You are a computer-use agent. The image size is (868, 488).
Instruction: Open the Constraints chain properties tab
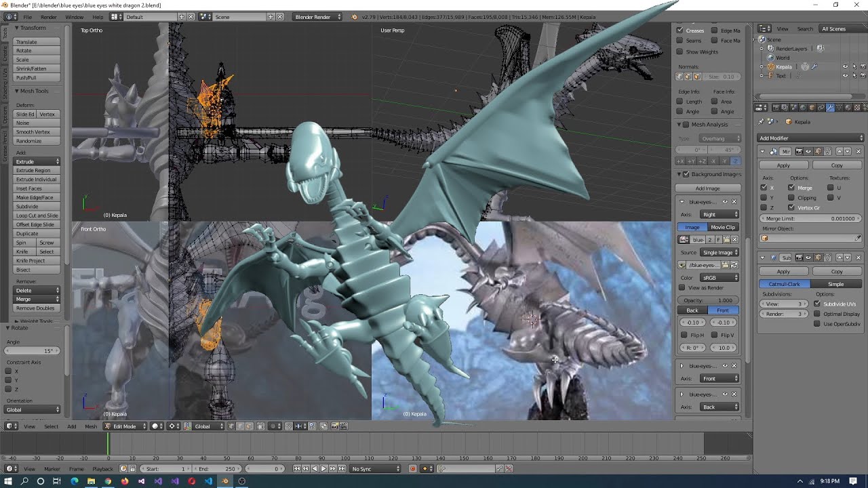[x=821, y=108]
